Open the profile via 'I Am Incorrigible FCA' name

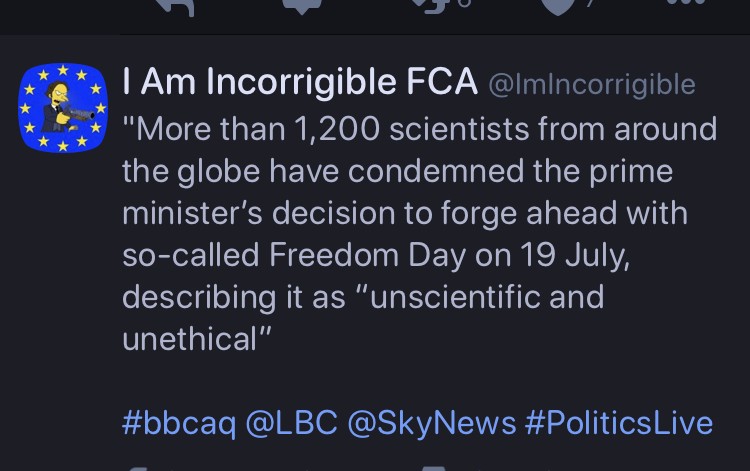pyautogui.click(x=299, y=84)
